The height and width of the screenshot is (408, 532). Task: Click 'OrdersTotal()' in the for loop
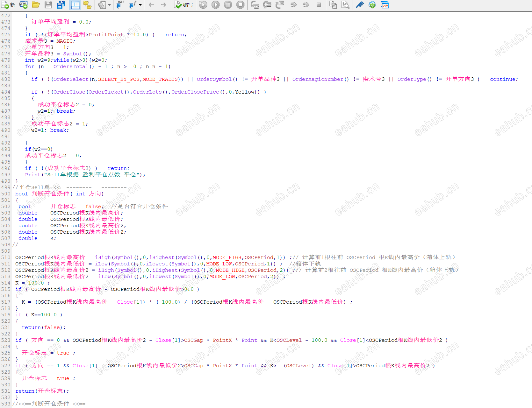point(74,67)
